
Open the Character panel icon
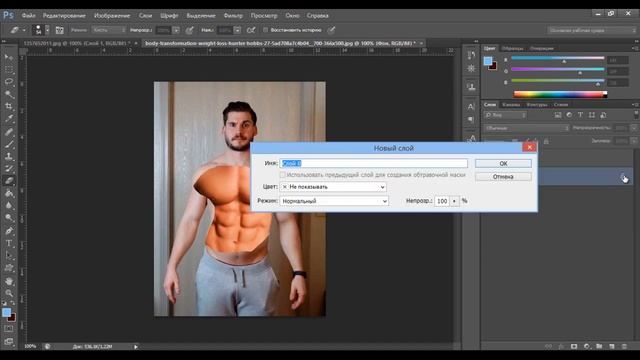click(471, 107)
